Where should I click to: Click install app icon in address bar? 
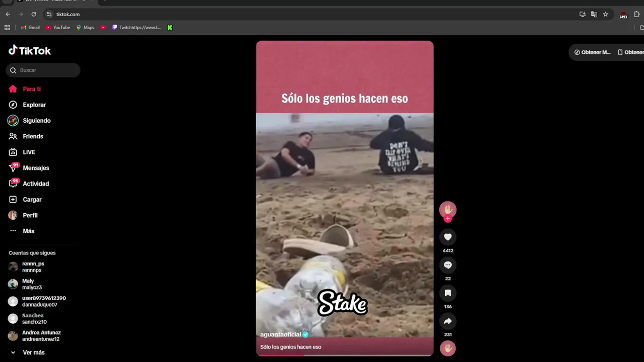(583, 14)
